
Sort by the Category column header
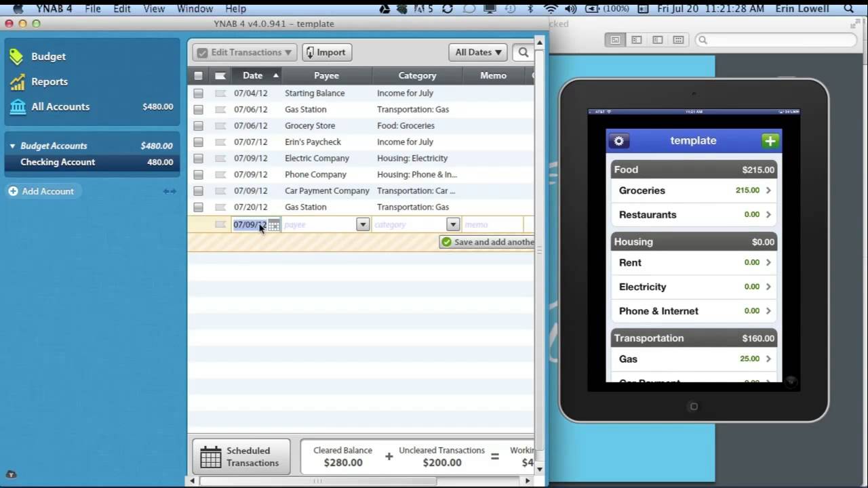[x=417, y=76]
